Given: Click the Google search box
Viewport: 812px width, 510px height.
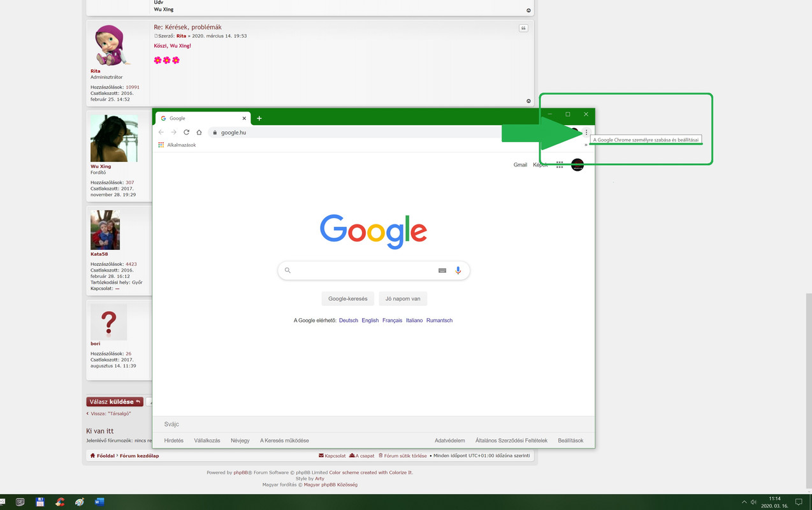Looking at the screenshot, I should [x=373, y=270].
